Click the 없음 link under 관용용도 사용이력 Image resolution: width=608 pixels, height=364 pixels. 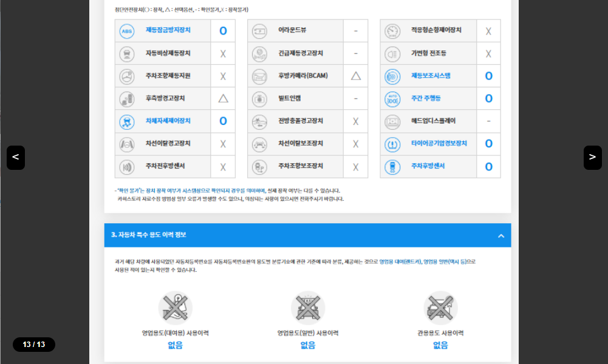point(440,345)
